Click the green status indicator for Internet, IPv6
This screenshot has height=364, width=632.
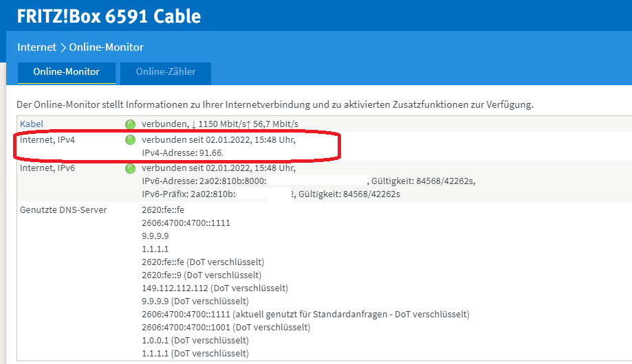tap(130, 168)
